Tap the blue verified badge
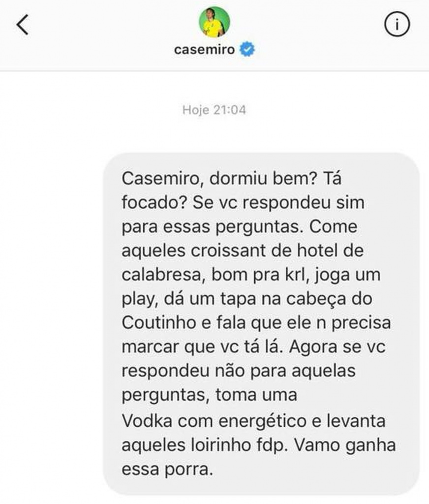This screenshot has width=429, height=504. [247, 49]
